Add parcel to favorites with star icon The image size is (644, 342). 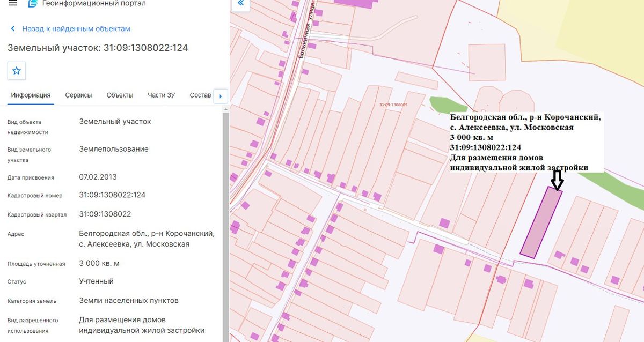[x=17, y=71]
